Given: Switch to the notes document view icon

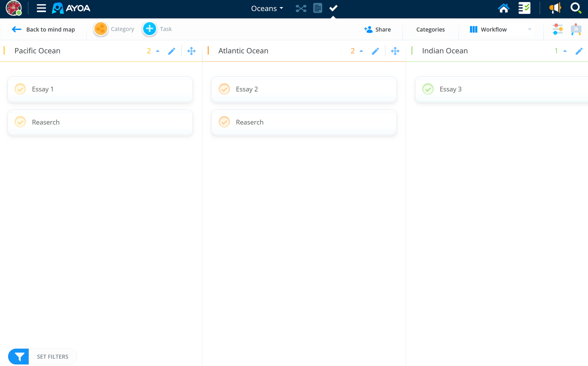Looking at the screenshot, I should click(x=317, y=8).
